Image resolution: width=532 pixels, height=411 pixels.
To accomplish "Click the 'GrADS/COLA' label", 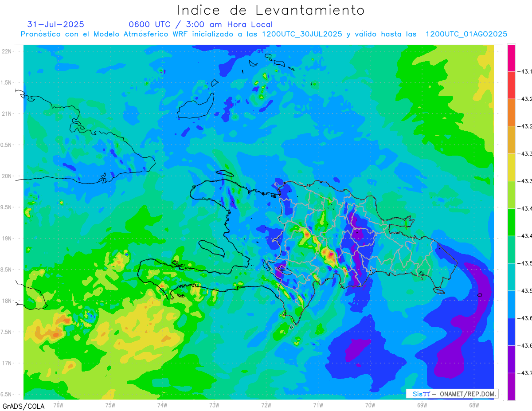I will coord(23,406).
